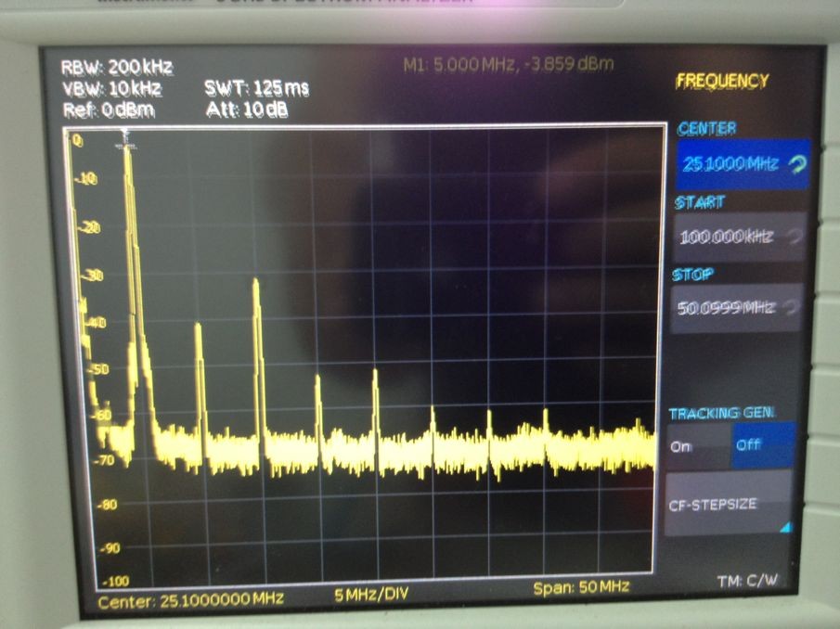Click the TM: C/W trace mode indicator
Image resolution: width=840 pixels, height=629 pixels.
point(747,580)
